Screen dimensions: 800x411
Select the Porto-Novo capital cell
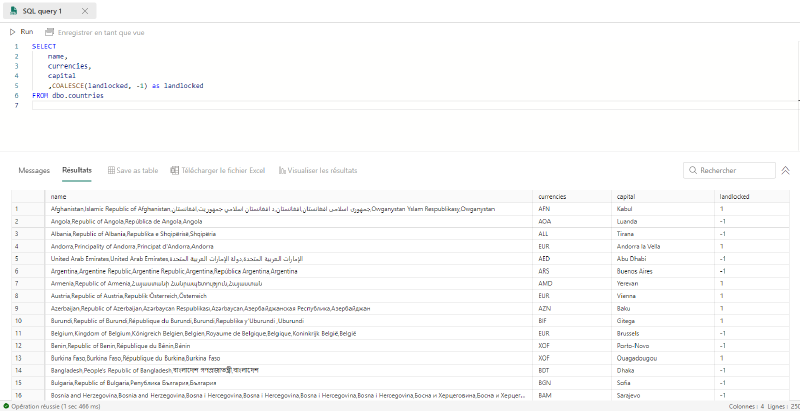tap(663, 346)
